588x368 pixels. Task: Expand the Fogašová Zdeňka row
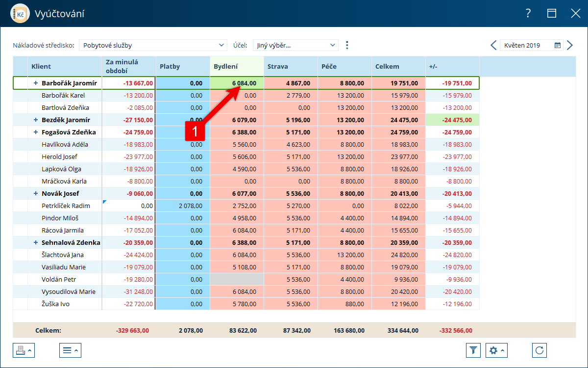tap(35, 132)
